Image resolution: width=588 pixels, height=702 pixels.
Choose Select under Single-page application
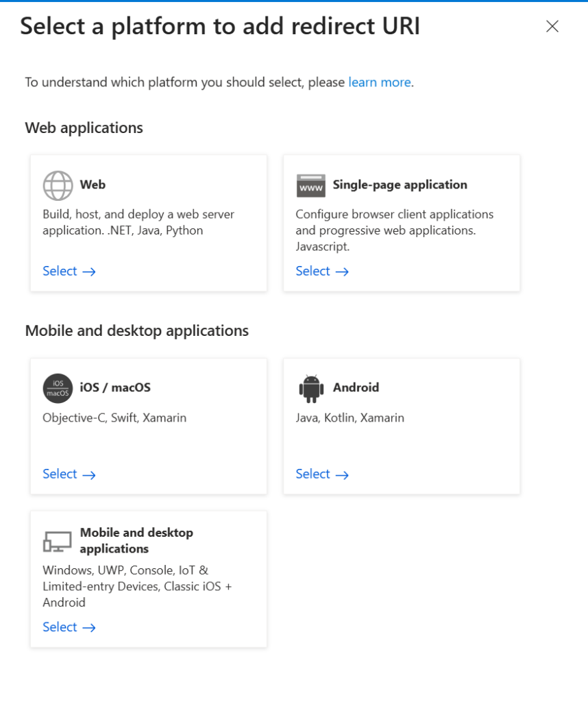pyautogui.click(x=322, y=271)
